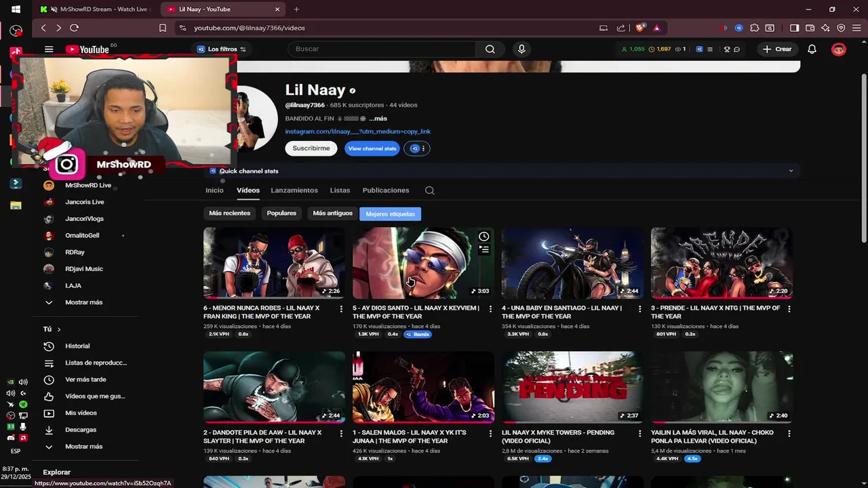Image resolution: width=868 pixels, height=488 pixels.
Task: Toggle the Los filtros vidIQ filter
Action: pyautogui.click(x=222, y=49)
